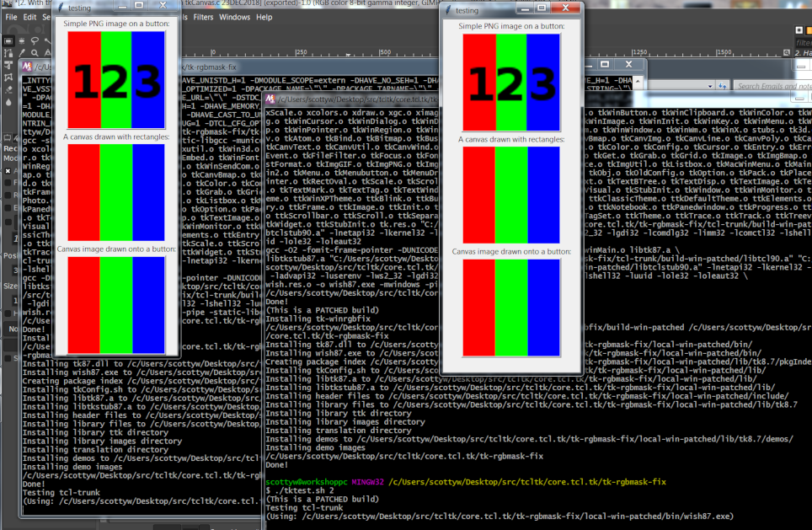Click the white dock tab icon above filter field
812x530 pixels.
pos(799,30)
